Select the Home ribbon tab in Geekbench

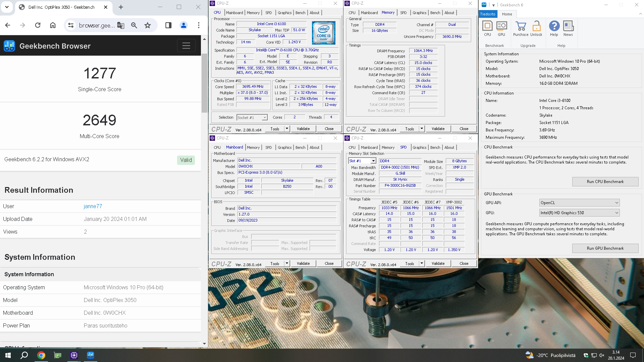click(x=507, y=14)
